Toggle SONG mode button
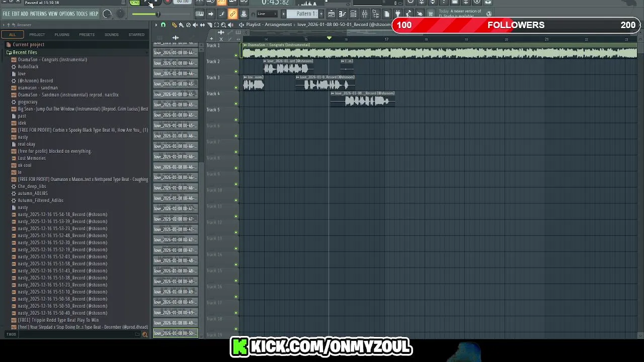Image resolution: width=644 pixels, height=362 pixels. click(134, 3)
